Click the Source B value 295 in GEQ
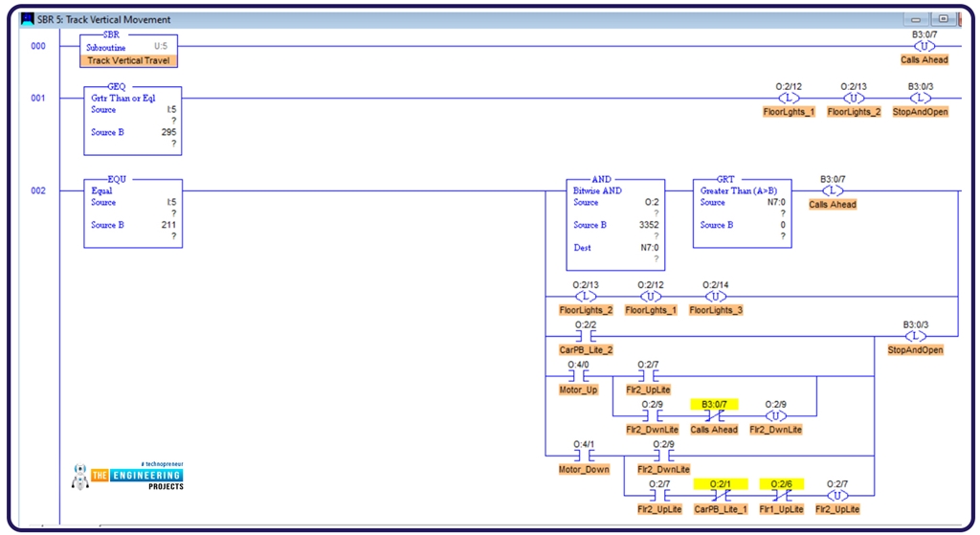 pyautogui.click(x=168, y=132)
